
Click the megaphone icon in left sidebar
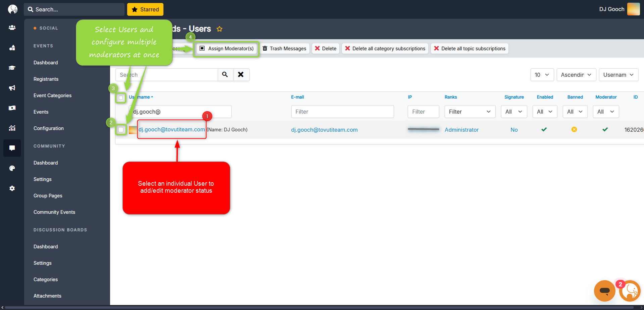click(x=12, y=88)
